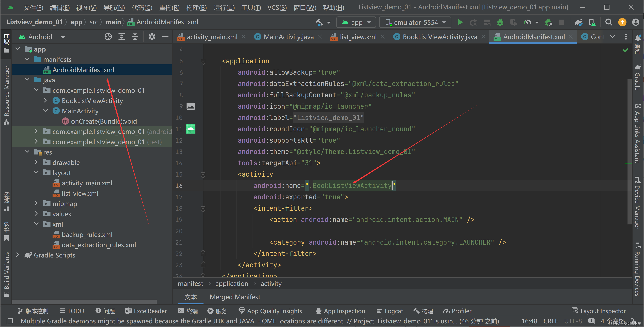Open the Resource Manager side panel
This screenshot has width=644, height=327.
pyautogui.click(x=7, y=95)
